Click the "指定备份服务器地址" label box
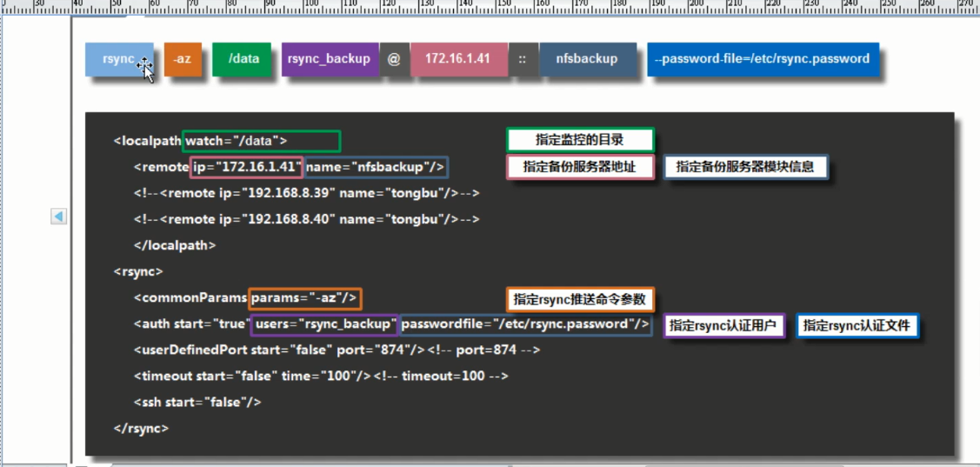Viewport: 980px width, 467px height. coord(580,168)
